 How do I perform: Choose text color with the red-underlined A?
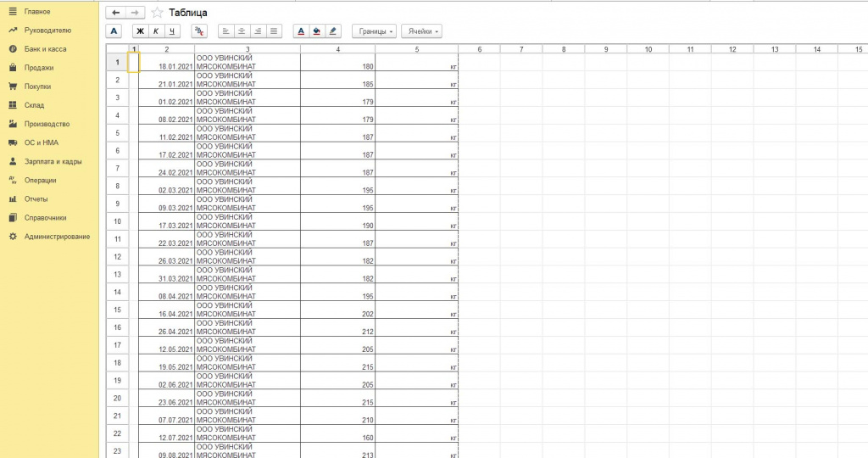[x=301, y=31]
